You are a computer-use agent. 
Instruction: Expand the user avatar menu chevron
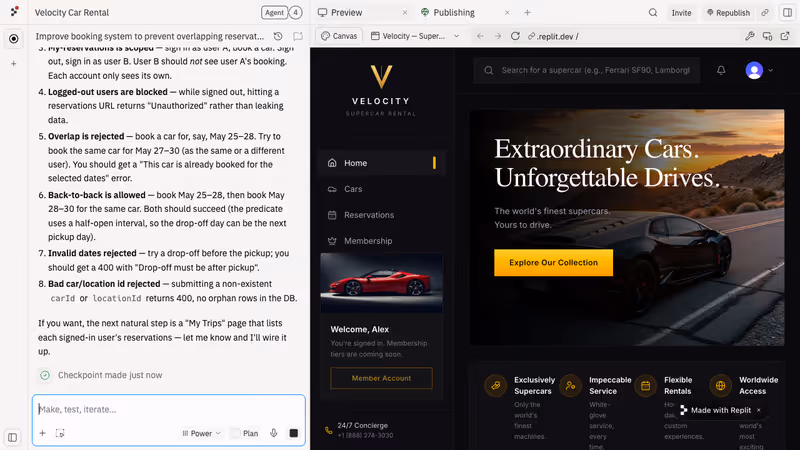point(770,70)
